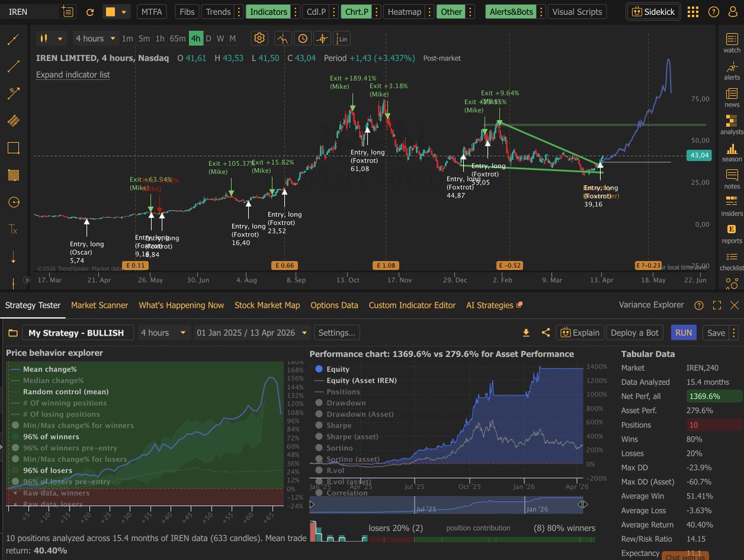
Task: Switch the Lin scale icon
Action: click(342, 38)
